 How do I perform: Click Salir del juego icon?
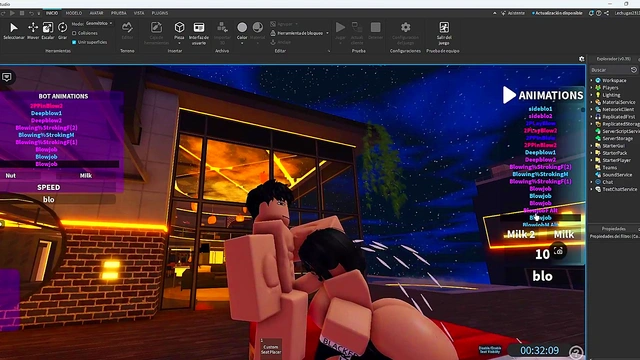click(x=444, y=27)
